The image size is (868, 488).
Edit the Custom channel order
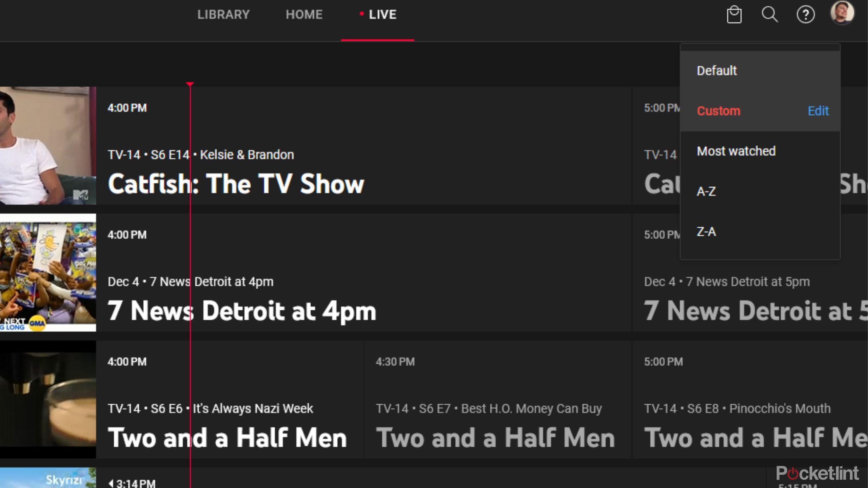(818, 111)
